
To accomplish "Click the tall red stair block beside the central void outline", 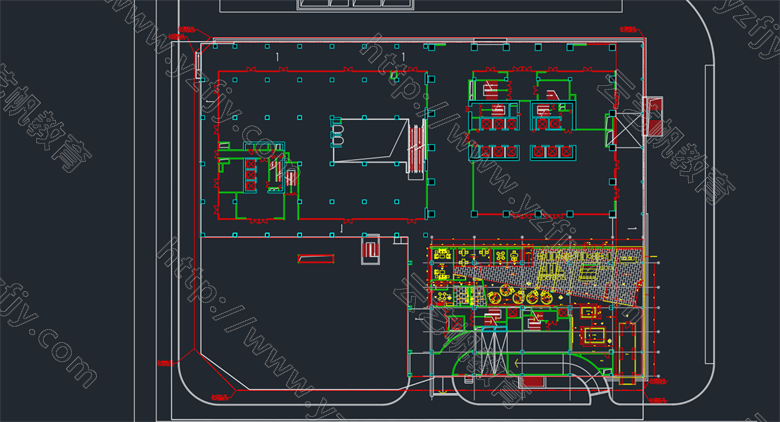I will click(417, 147).
